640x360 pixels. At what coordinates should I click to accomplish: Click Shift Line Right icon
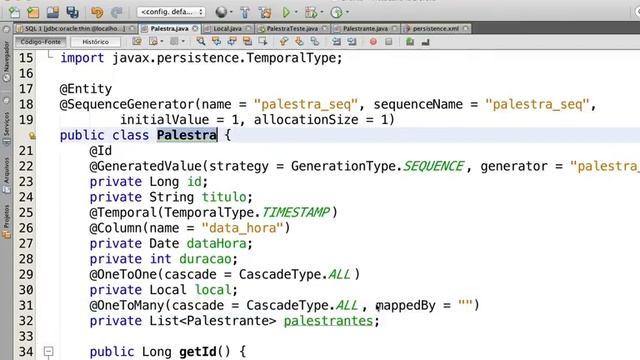(352, 42)
